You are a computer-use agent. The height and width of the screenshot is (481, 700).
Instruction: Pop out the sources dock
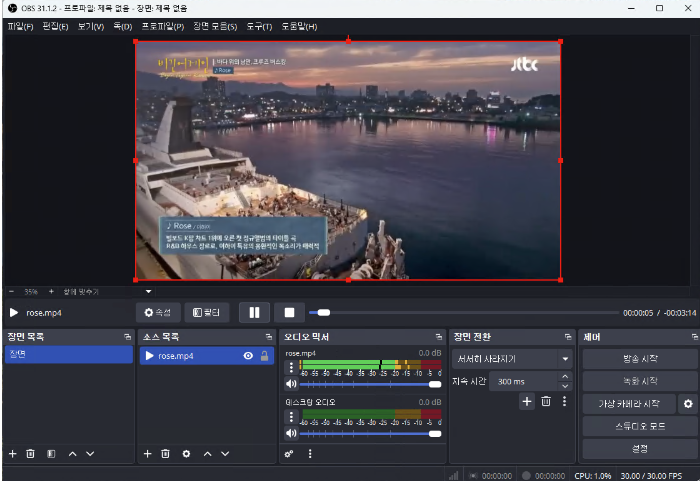click(x=269, y=337)
